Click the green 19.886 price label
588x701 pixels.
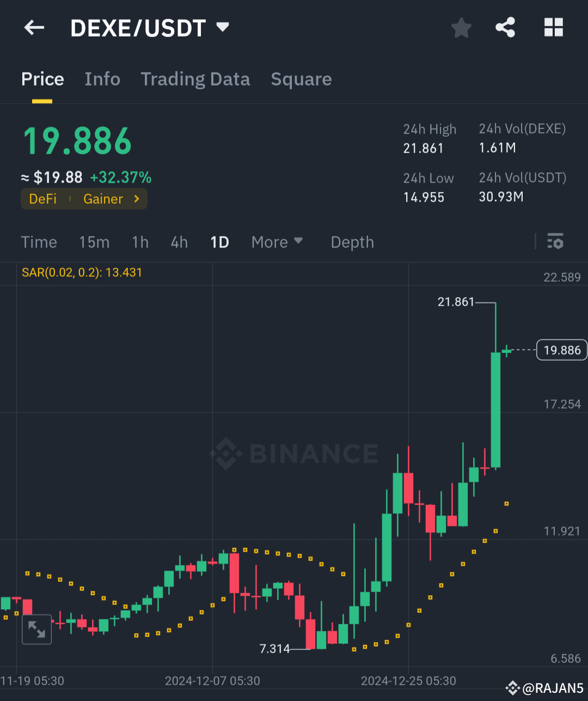point(76,141)
